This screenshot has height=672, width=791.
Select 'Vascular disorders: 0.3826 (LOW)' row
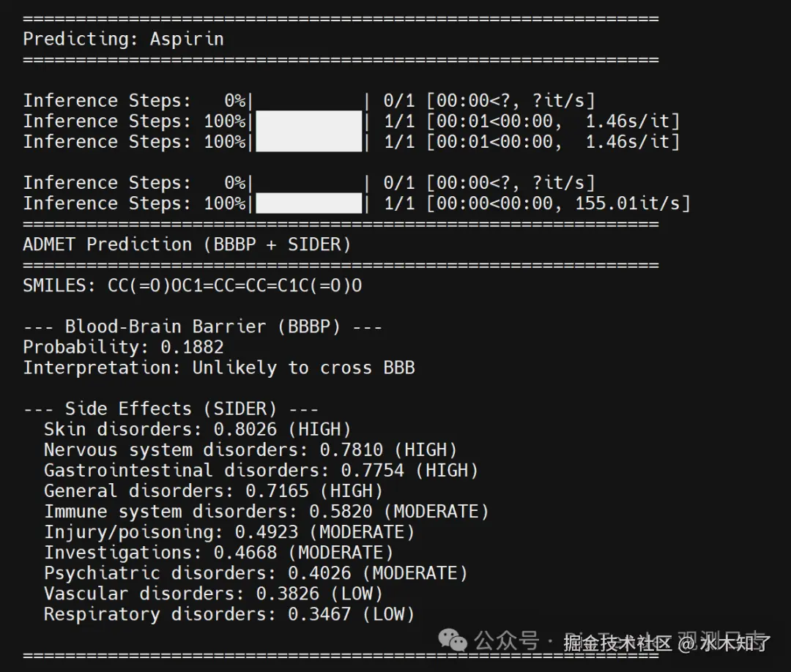[x=213, y=594]
